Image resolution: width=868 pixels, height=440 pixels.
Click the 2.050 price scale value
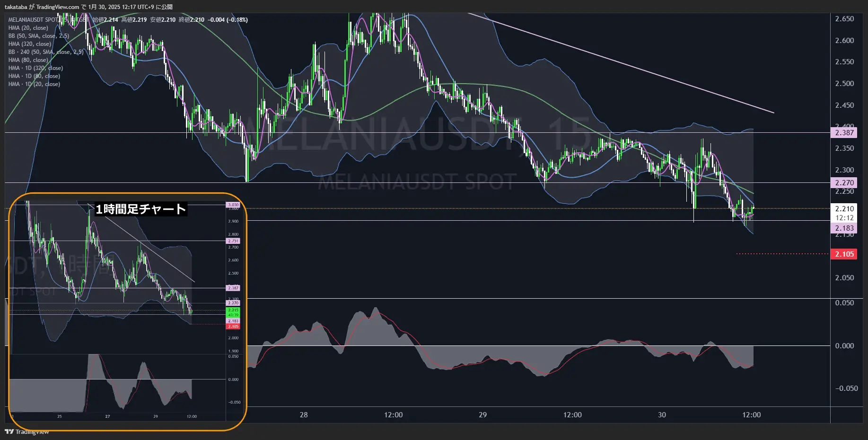tap(844, 278)
